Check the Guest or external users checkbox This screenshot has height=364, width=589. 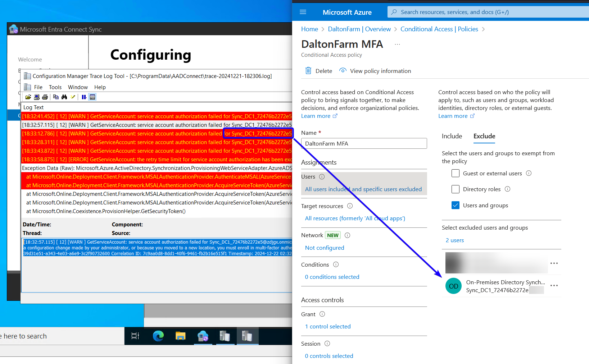click(456, 173)
